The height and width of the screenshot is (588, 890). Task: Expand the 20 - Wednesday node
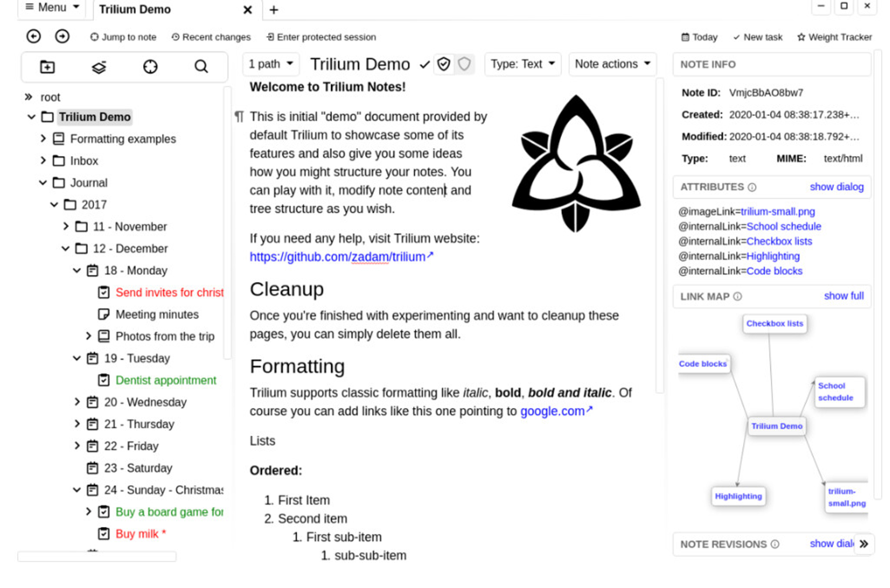[77, 402]
